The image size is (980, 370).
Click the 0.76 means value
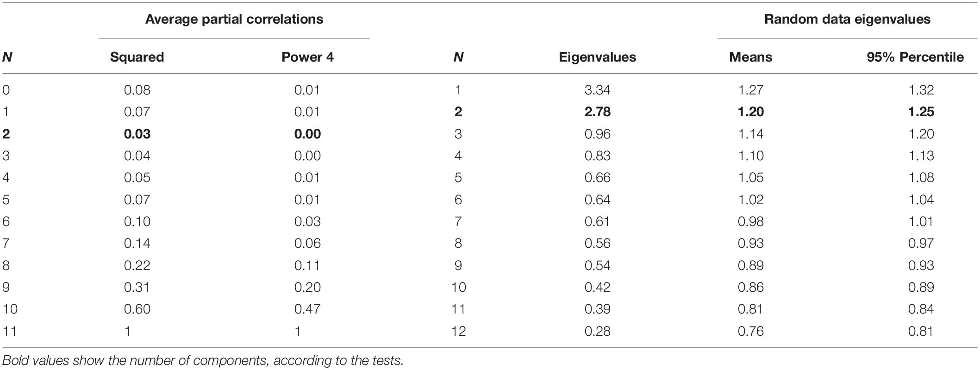[750, 331]
